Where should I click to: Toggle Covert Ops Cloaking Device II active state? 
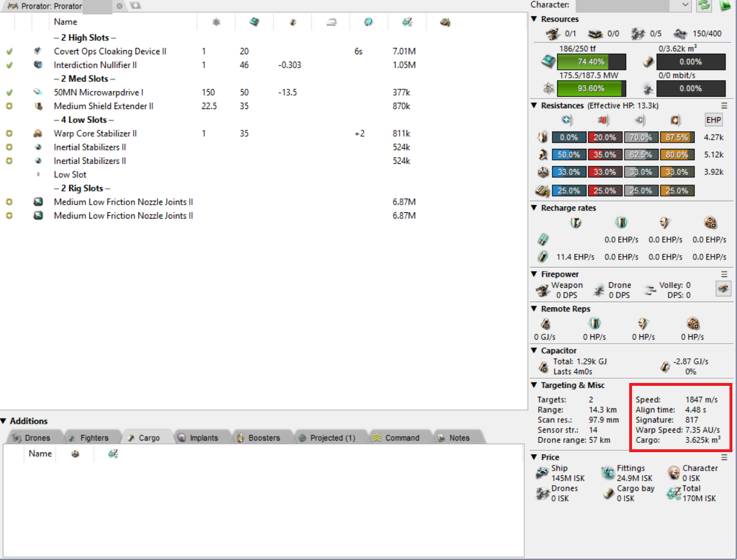click(x=9, y=51)
